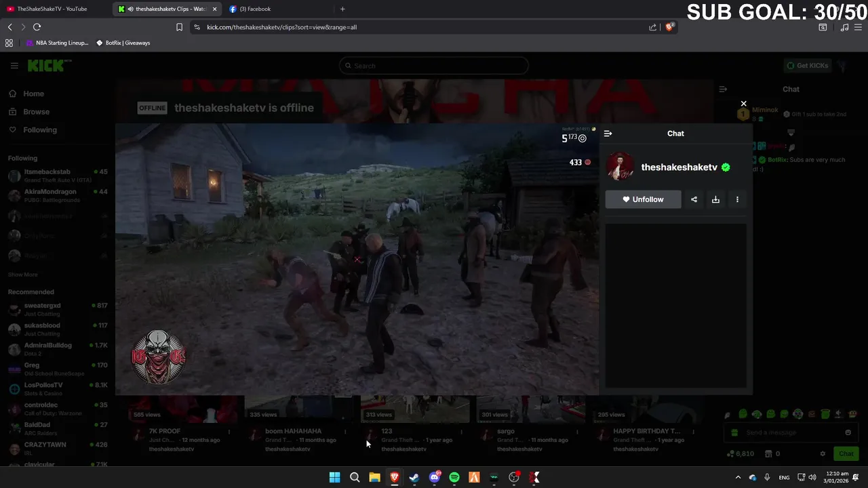Open the clip titled sargo
The height and width of the screenshot is (488, 868).
click(x=506, y=431)
